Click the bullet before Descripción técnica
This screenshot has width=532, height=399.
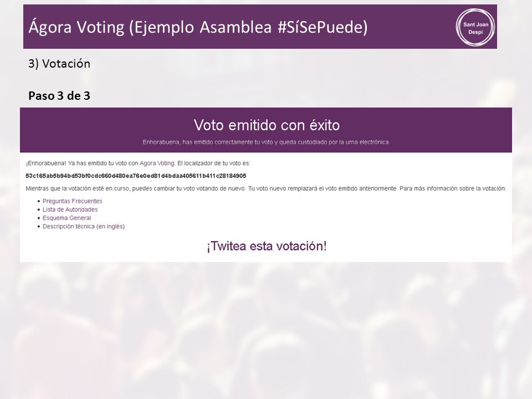pyautogui.click(x=39, y=227)
